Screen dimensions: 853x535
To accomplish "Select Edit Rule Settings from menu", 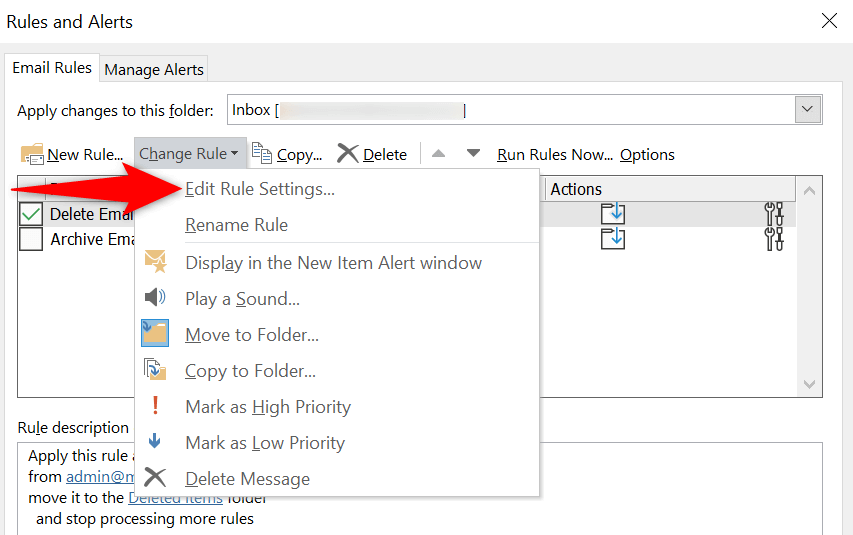I will [260, 189].
